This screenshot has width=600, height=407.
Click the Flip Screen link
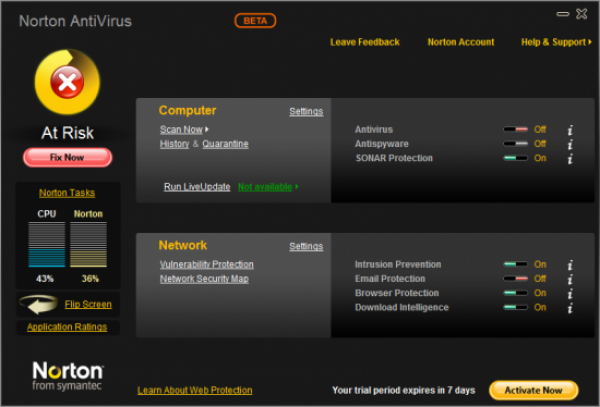[88, 304]
